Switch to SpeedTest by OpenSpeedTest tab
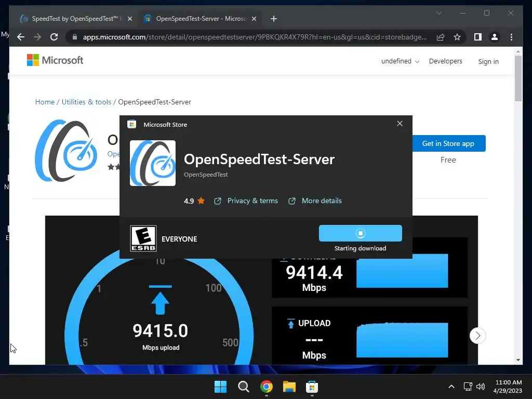 pos(75,19)
